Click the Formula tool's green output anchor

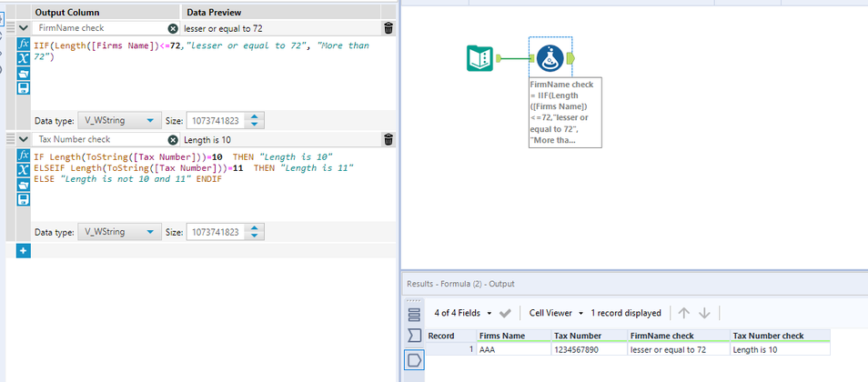point(570,58)
